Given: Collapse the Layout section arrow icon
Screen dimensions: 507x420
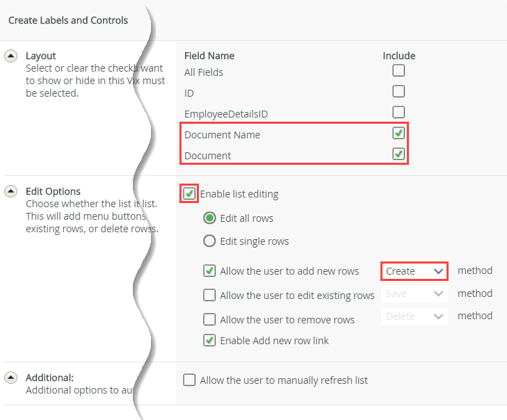Looking at the screenshot, I should click(x=11, y=56).
